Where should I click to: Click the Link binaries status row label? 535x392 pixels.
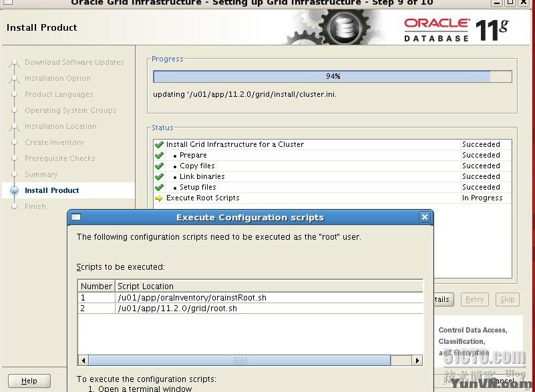(202, 176)
